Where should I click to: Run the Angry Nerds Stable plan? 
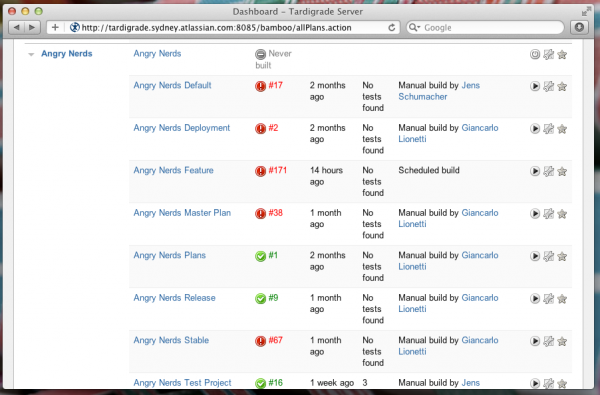535,341
